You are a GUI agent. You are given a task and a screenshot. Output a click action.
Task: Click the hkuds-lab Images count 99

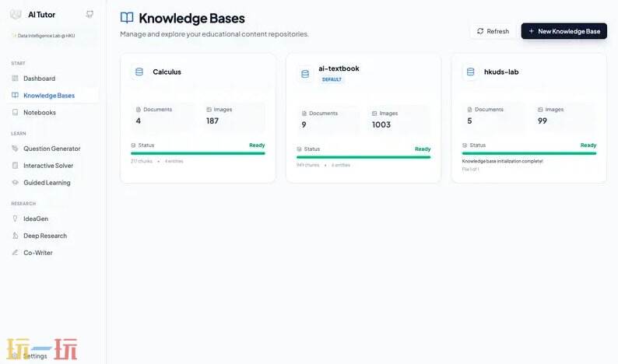click(x=543, y=121)
